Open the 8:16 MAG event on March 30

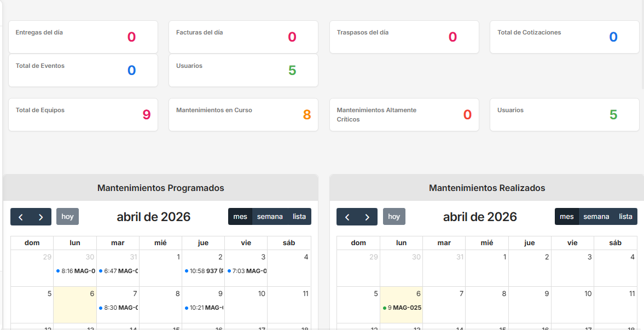76,271
